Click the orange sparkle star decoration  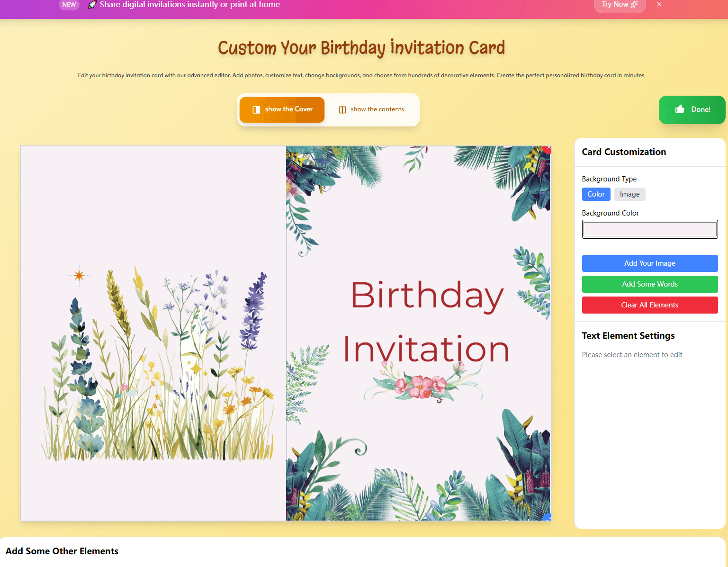pos(79,275)
